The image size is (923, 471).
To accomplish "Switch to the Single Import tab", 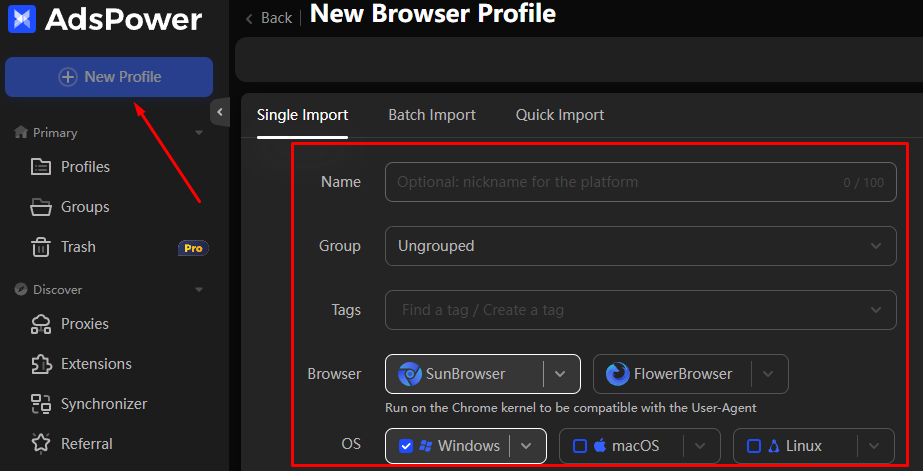I will pos(302,115).
